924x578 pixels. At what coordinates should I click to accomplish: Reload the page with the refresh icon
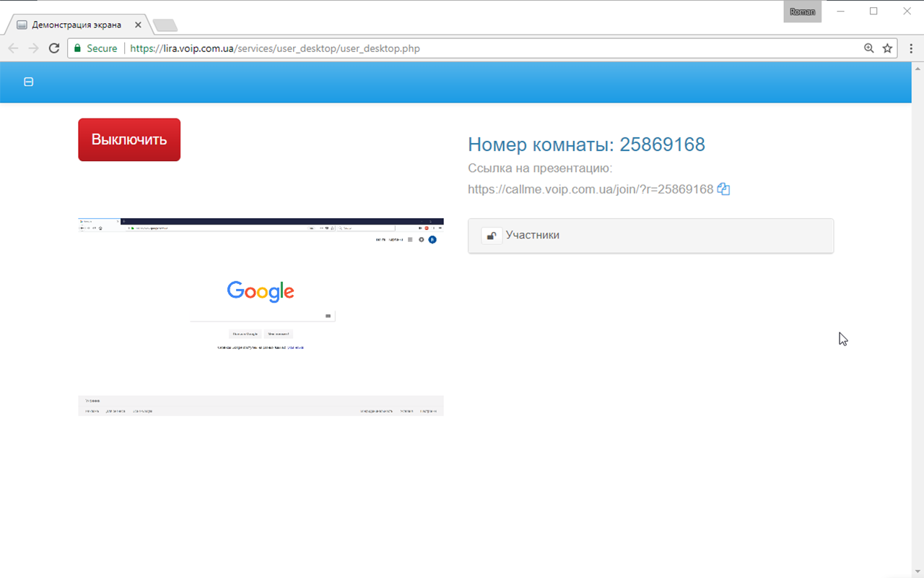tap(54, 48)
